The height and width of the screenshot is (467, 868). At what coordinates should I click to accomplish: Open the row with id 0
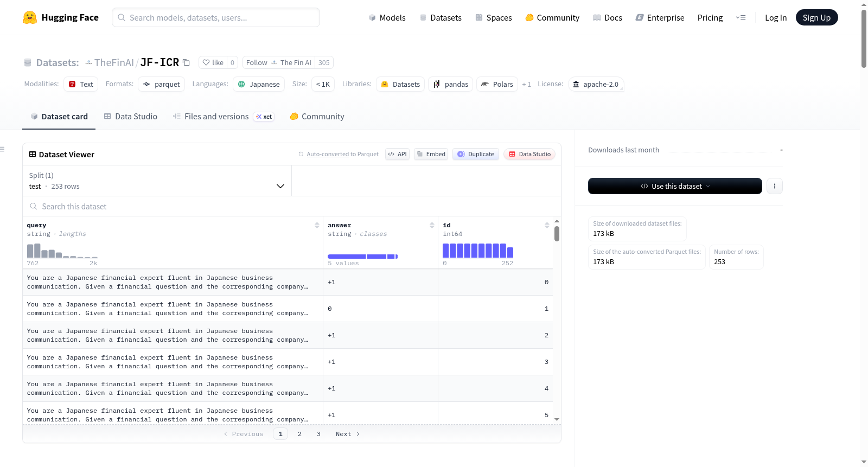pos(288,282)
